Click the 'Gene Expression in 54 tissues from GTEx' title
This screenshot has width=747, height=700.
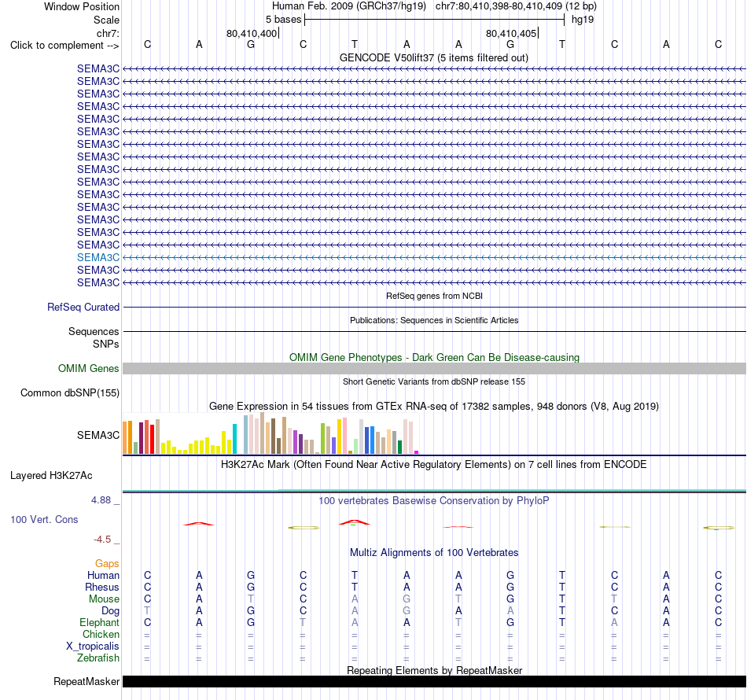coord(434,407)
